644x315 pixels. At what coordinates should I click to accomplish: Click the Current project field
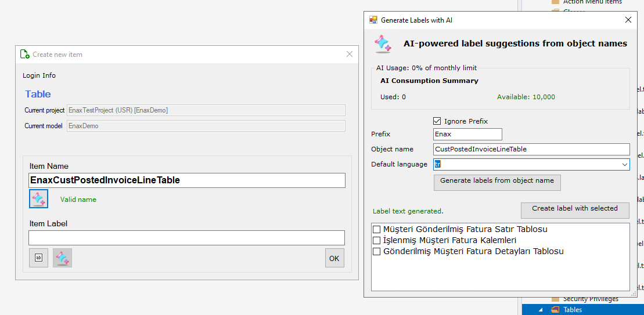coord(206,110)
